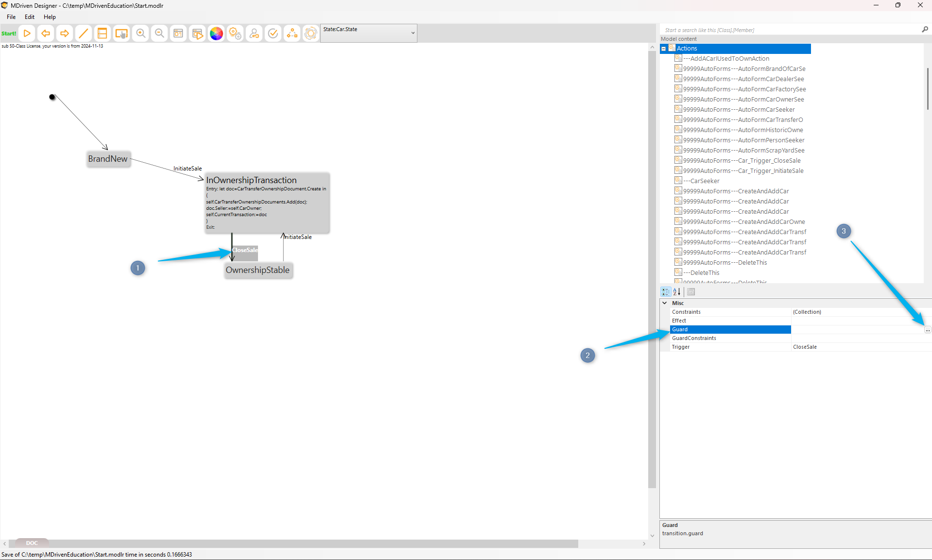Toggle alphabetical sort in property grid
932x560 pixels.
(x=676, y=292)
